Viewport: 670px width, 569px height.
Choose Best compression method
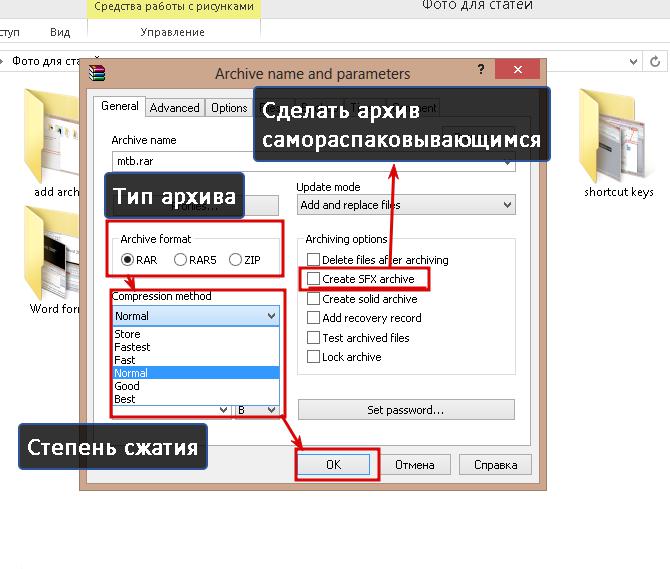(x=196, y=399)
